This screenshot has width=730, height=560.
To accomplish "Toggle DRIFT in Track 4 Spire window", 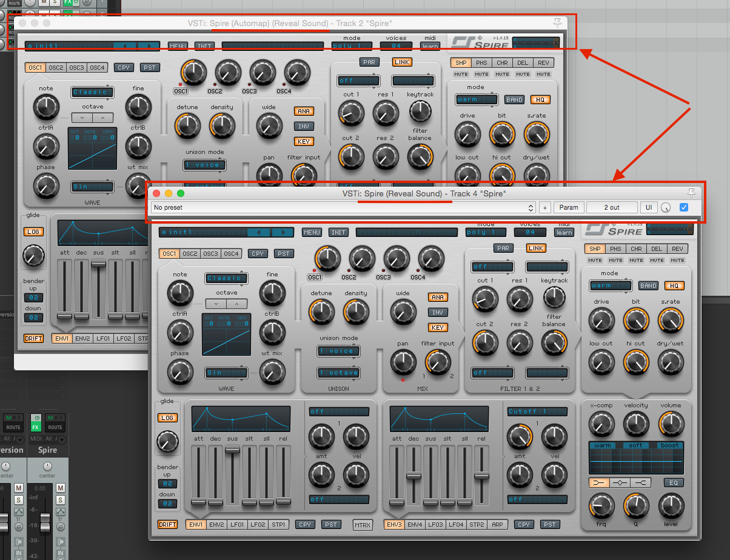I will 168,525.
